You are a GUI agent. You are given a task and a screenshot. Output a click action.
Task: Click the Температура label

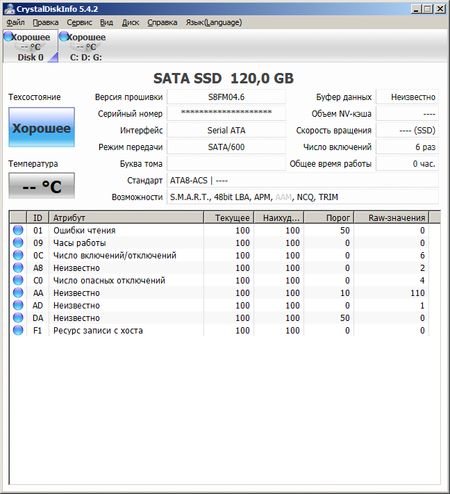(x=33, y=164)
